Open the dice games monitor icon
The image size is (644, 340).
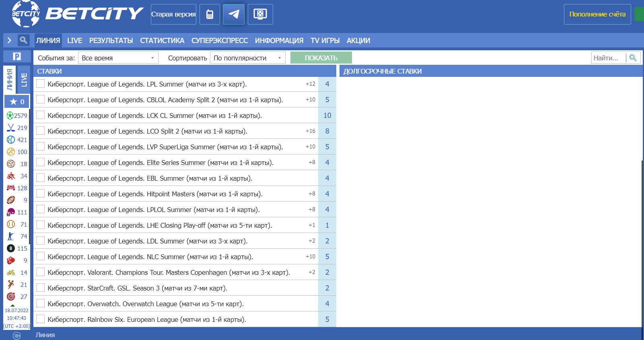260,14
